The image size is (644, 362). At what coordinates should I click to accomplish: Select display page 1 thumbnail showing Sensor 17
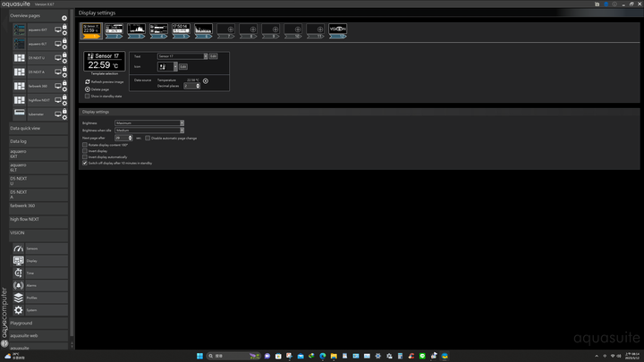tap(91, 30)
